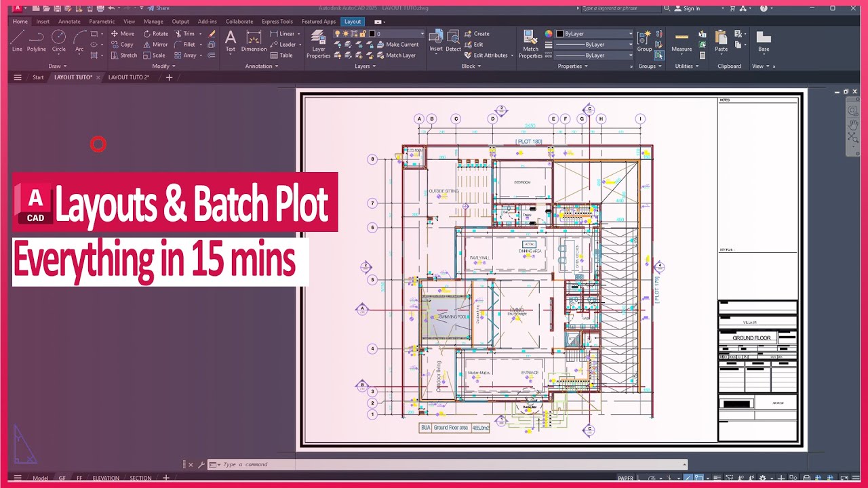Click the Make Current layer button

(x=396, y=44)
